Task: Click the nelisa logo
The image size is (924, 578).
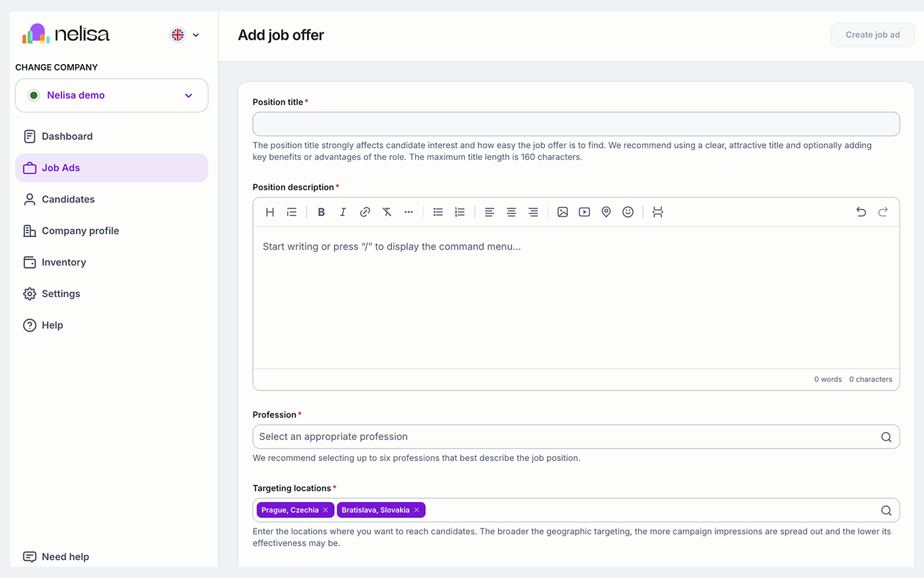Action: (66, 34)
